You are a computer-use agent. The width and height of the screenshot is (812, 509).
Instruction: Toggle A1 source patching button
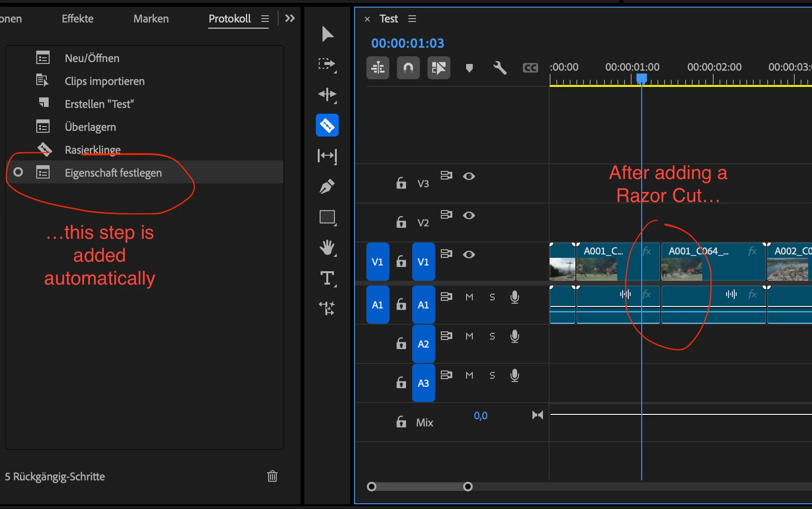[377, 305]
